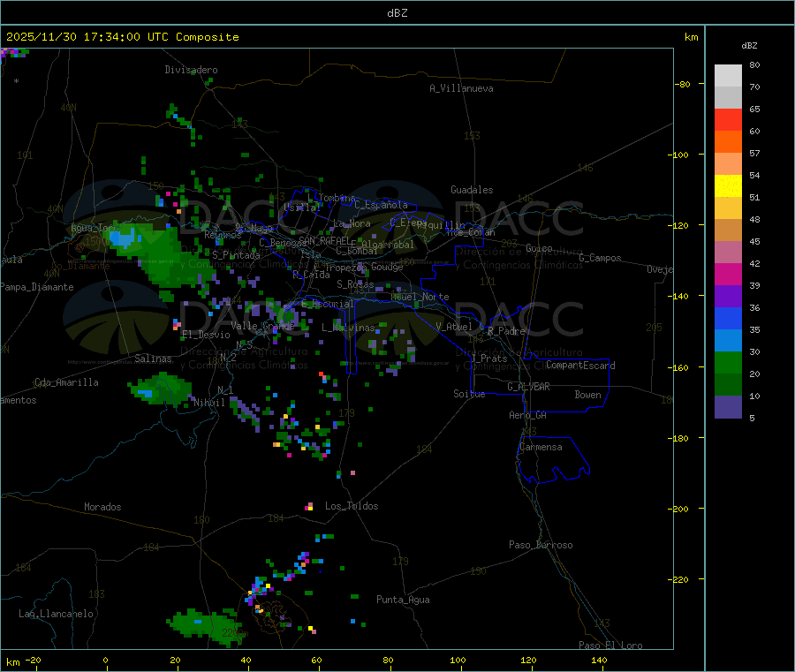This screenshot has height=672, width=795.
Task: Click the 0 km horizontal axis tick
Action: coord(105,660)
